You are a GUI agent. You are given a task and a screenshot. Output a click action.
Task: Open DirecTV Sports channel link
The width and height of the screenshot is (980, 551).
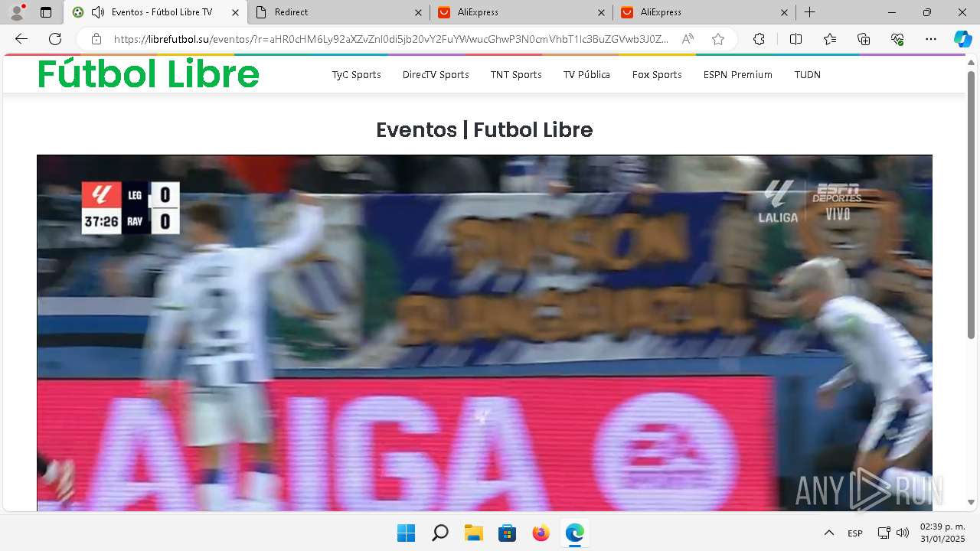pyautogui.click(x=436, y=74)
